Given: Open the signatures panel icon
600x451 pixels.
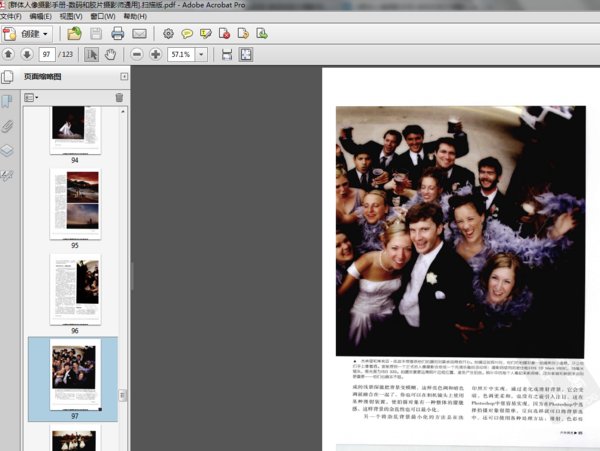Looking at the screenshot, I should pos(7,175).
